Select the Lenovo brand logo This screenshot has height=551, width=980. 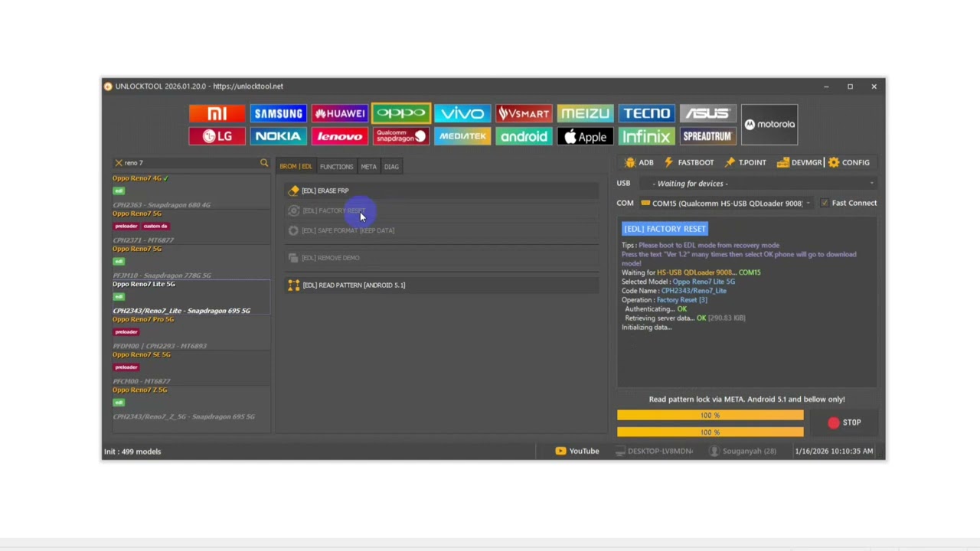tap(339, 136)
